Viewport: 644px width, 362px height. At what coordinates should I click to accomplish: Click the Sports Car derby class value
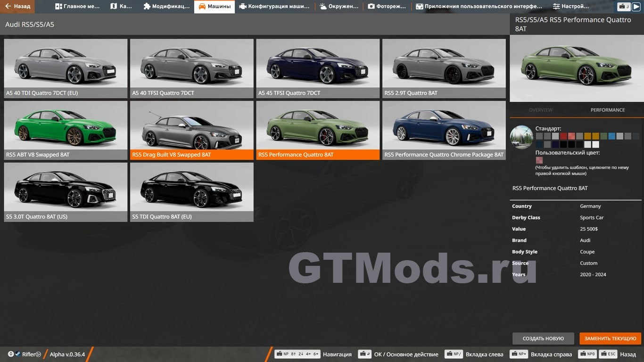coord(592,217)
